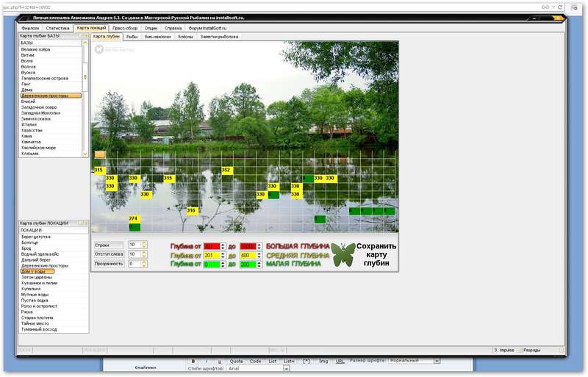Click the underline U forum formatting button
The image size is (588, 377).
pos(219,362)
